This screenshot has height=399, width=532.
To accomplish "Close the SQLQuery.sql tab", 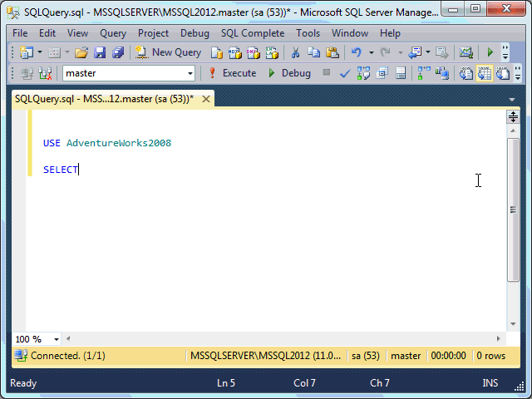I will coord(206,99).
